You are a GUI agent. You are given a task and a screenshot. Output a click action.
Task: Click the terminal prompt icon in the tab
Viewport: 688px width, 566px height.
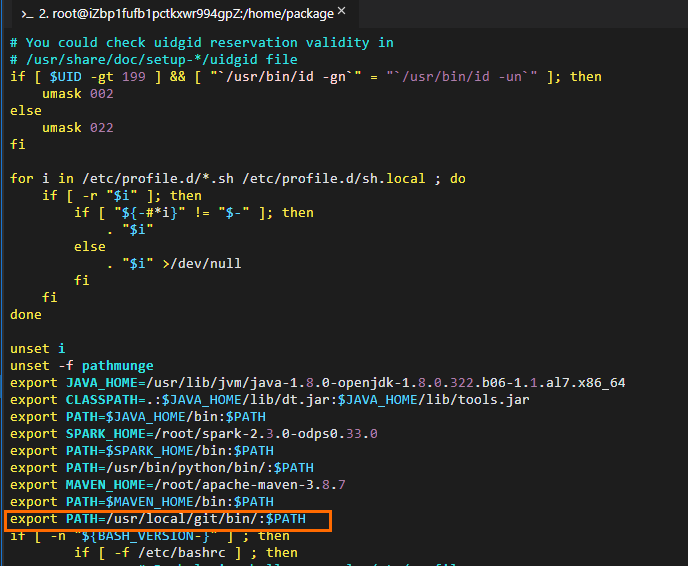[27, 14]
